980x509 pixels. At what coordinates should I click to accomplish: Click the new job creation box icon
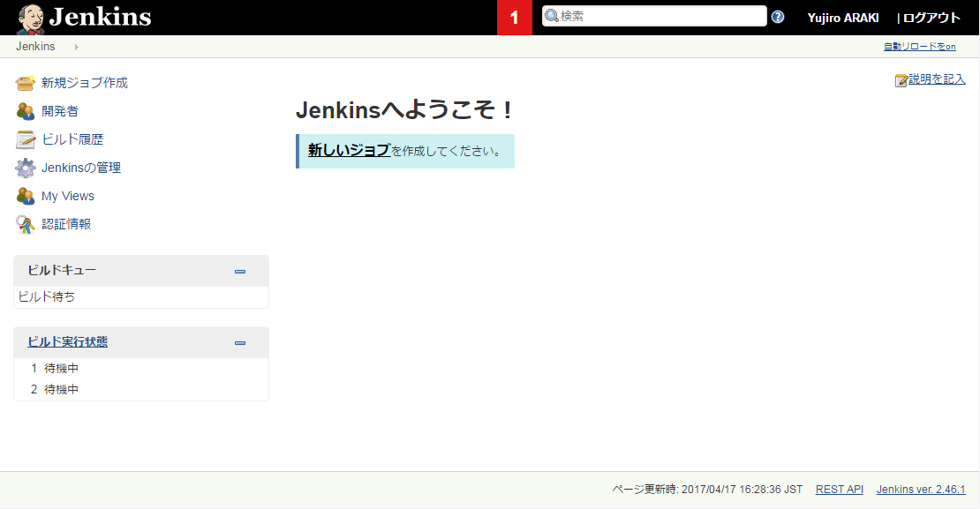click(26, 83)
